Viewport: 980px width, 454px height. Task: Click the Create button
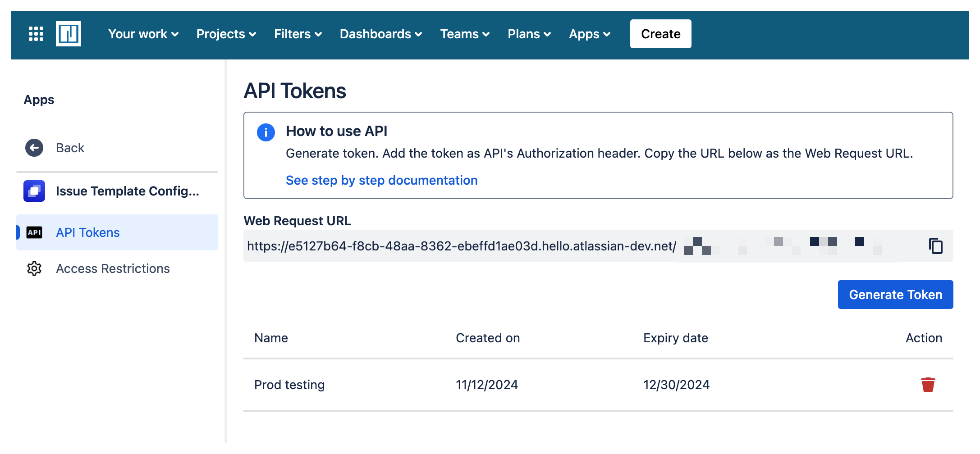pos(660,33)
